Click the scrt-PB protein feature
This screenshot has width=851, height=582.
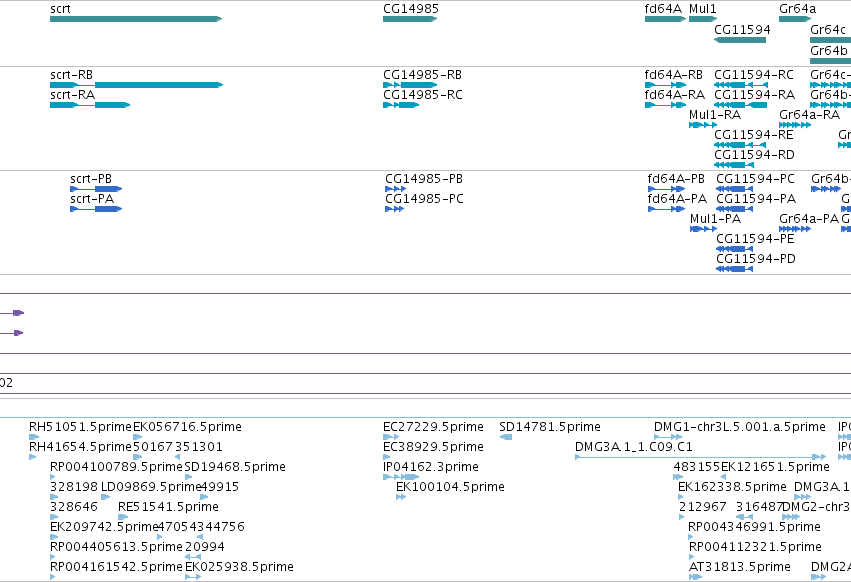[x=96, y=189]
